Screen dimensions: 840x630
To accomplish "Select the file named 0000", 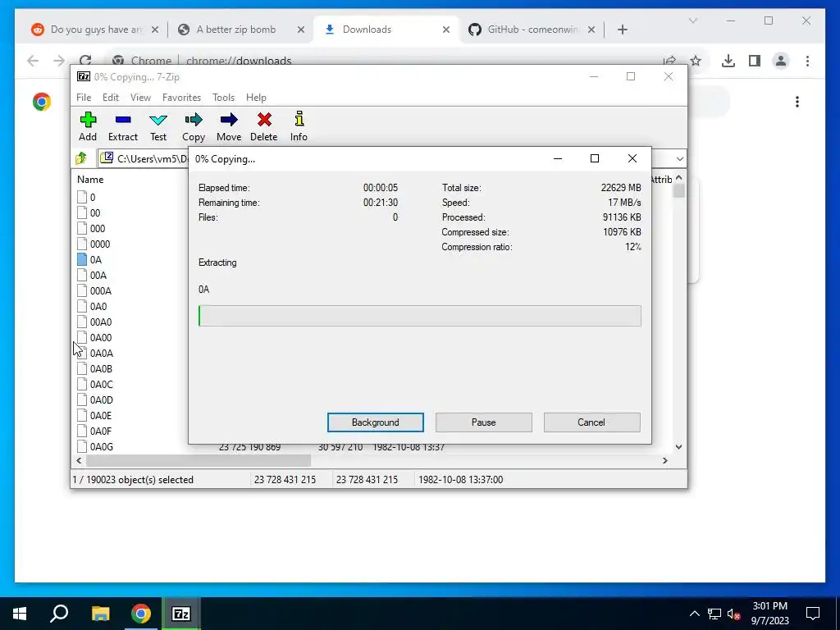I will pos(94,244).
